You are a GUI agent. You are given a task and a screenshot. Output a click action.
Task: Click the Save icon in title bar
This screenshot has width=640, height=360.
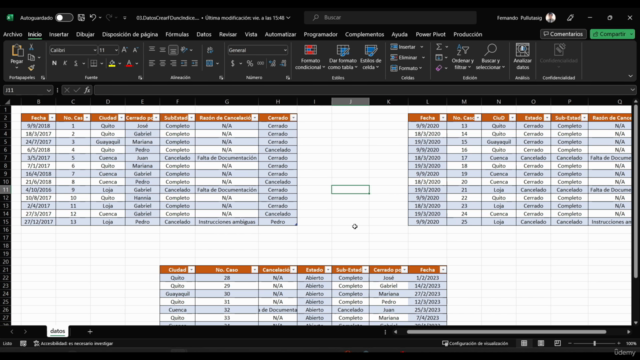(81, 18)
